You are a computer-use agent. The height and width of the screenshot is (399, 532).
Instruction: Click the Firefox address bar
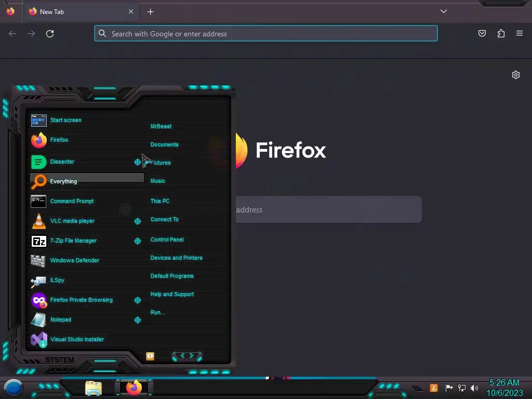(266, 34)
